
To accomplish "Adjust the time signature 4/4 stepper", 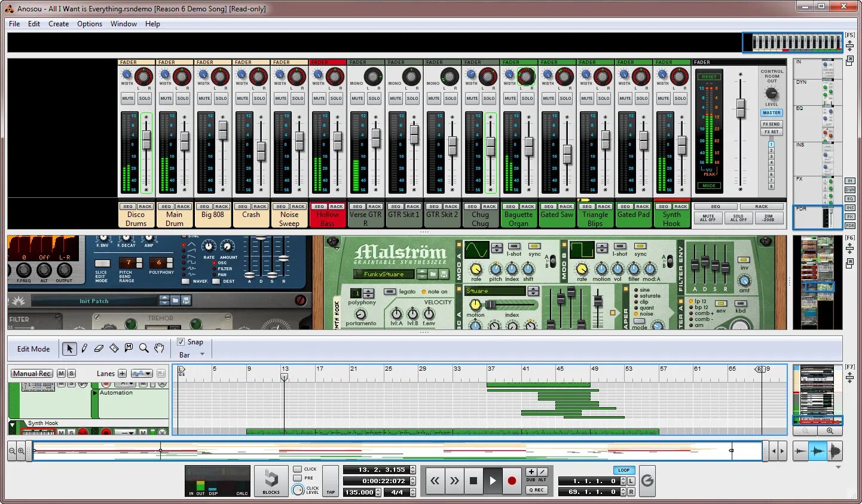I will pyautogui.click(x=412, y=492).
